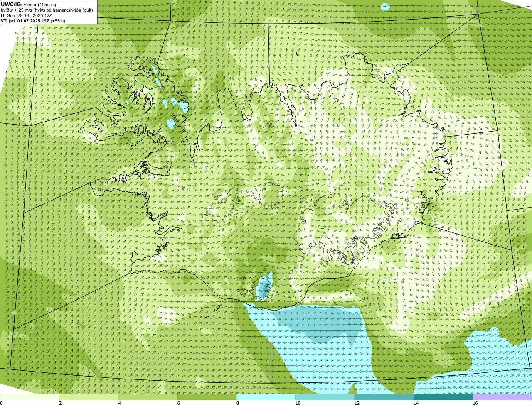Click the 14–16 m/s dark teal colorbar swatch

coord(443,397)
